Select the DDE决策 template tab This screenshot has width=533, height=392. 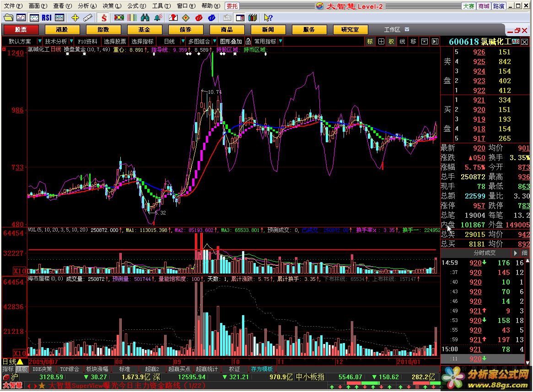42,369
